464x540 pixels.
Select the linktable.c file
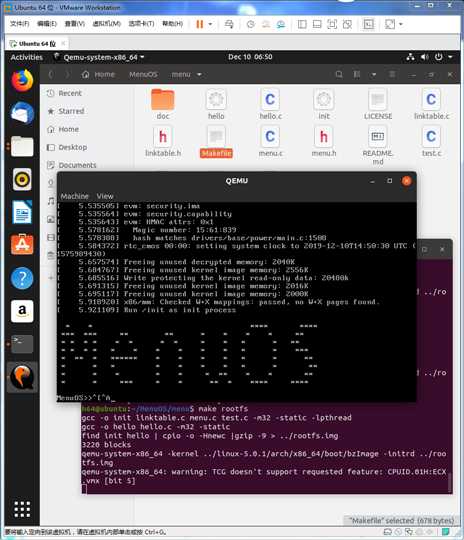coord(431,104)
